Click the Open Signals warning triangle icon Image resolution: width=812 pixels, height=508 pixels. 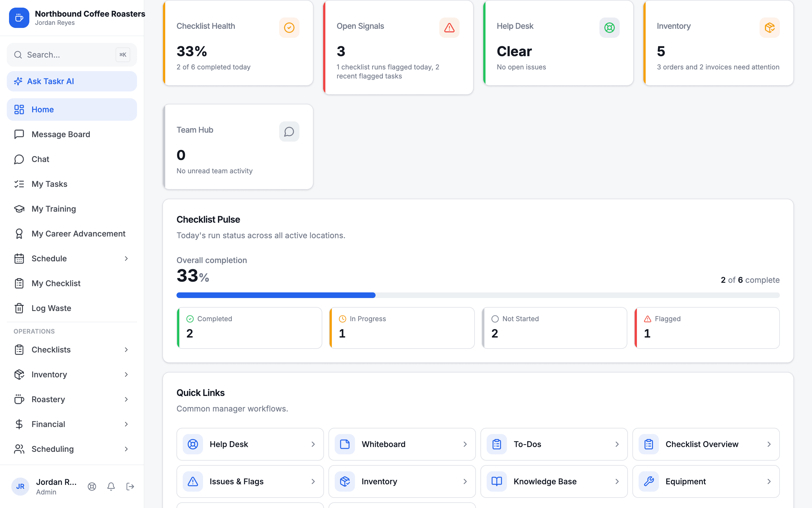coord(449,28)
